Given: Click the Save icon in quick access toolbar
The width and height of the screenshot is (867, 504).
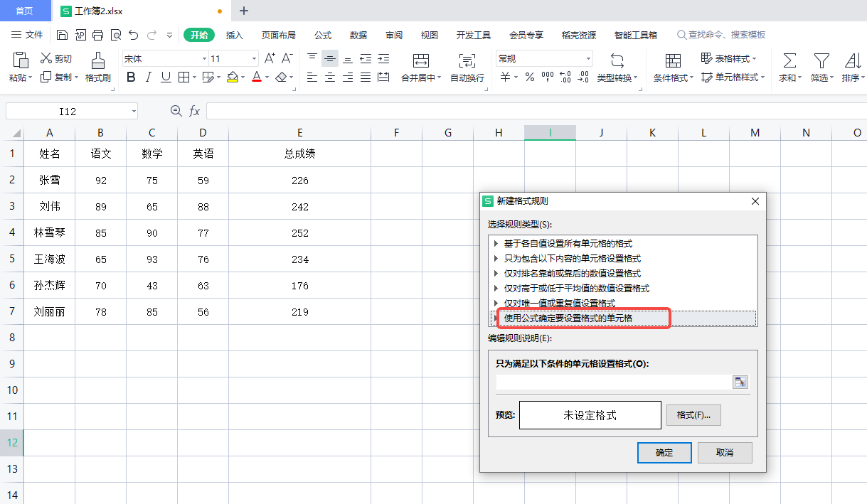Looking at the screenshot, I should click(x=62, y=35).
